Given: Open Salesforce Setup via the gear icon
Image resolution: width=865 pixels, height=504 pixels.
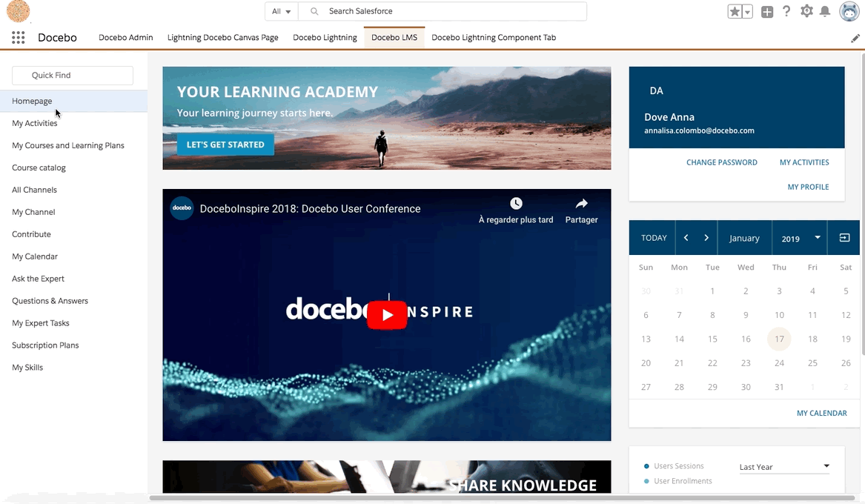Looking at the screenshot, I should (806, 11).
